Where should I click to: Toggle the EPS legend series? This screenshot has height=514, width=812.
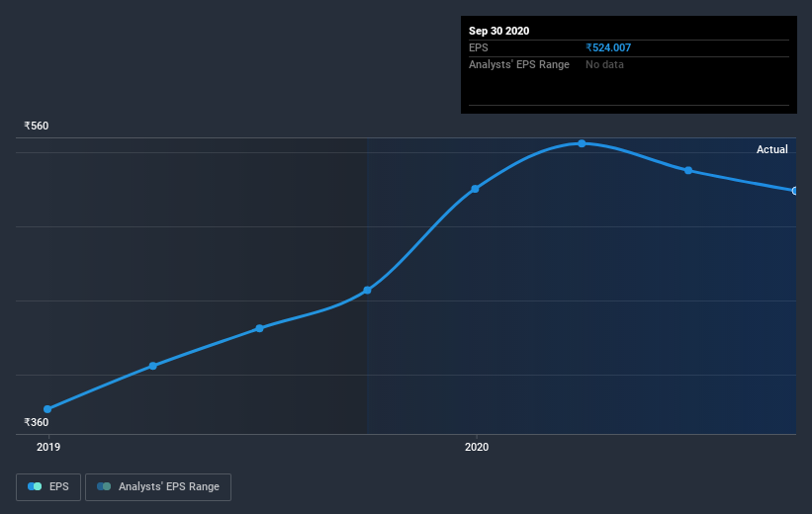point(48,486)
